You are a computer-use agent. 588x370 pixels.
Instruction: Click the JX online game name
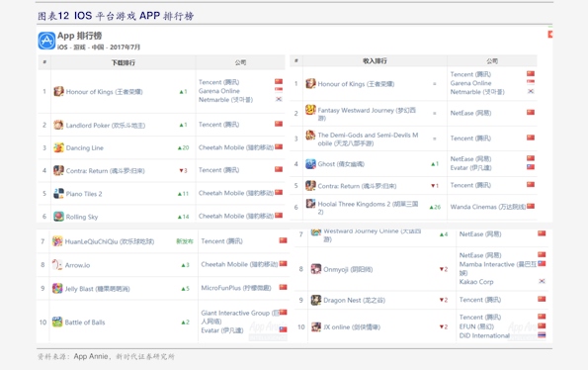click(x=352, y=327)
